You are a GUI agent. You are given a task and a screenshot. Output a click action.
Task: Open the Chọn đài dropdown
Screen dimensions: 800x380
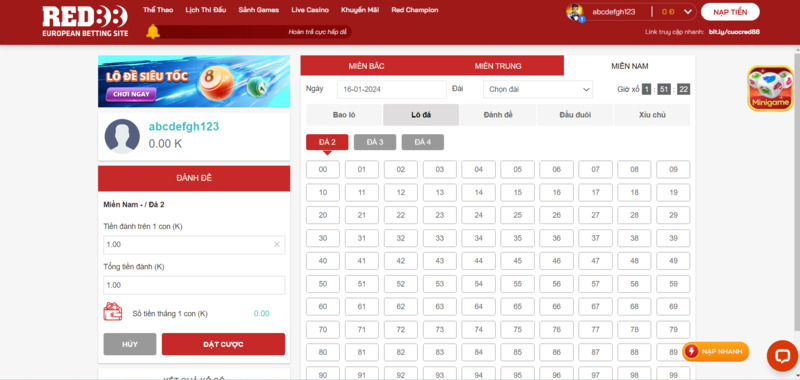click(538, 89)
